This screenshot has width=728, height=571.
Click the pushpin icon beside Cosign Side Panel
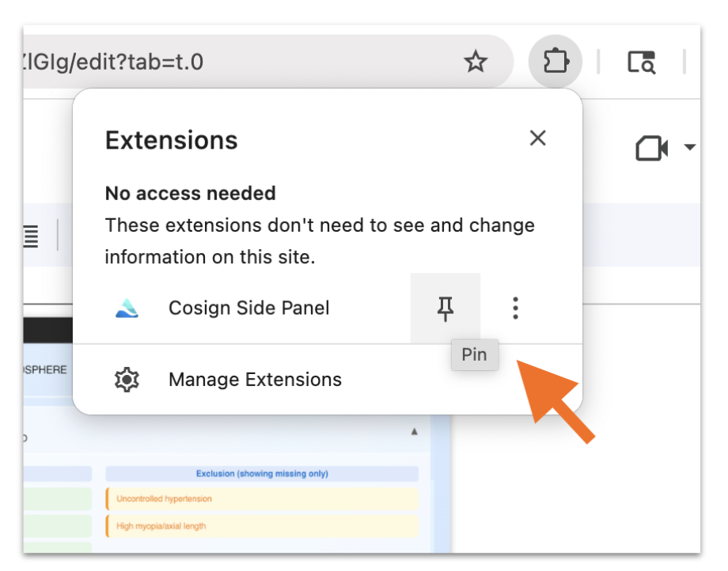click(446, 308)
